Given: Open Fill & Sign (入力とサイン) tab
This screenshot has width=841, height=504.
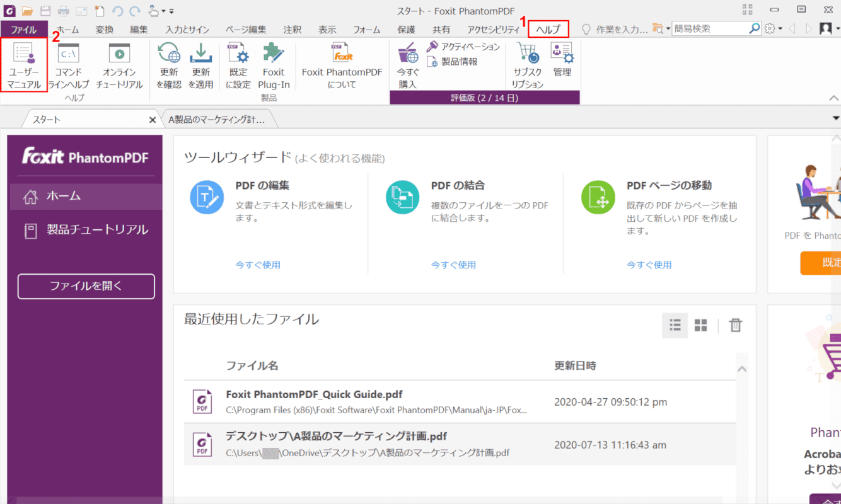Looking at the screenshot, I should click(x=187, y=29).
